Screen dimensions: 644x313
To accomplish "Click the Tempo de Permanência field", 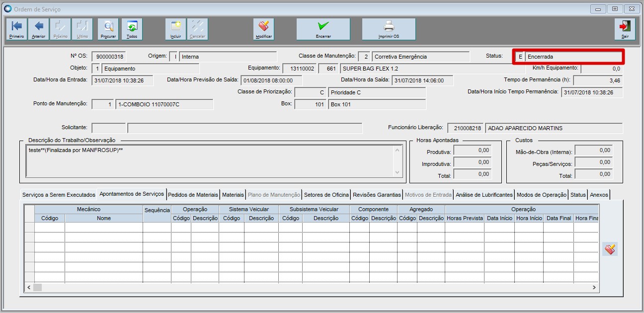I will coord(598,80).
